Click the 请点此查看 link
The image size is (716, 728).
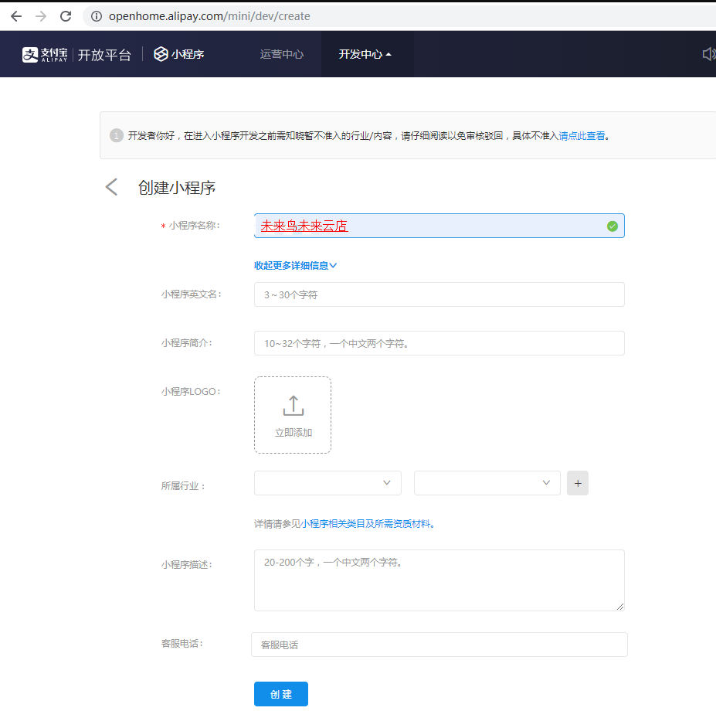(x=582, y=136)
